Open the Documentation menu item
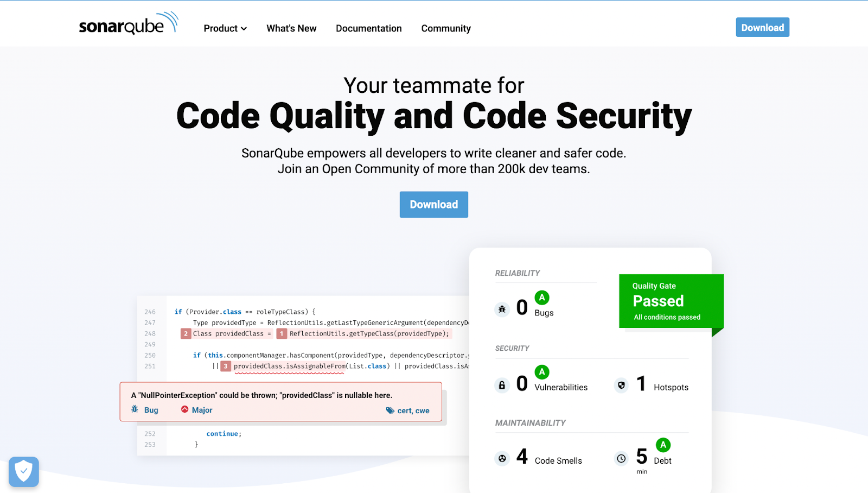The image size is (868, 493). pyautogui.click(x=369, y=28)
